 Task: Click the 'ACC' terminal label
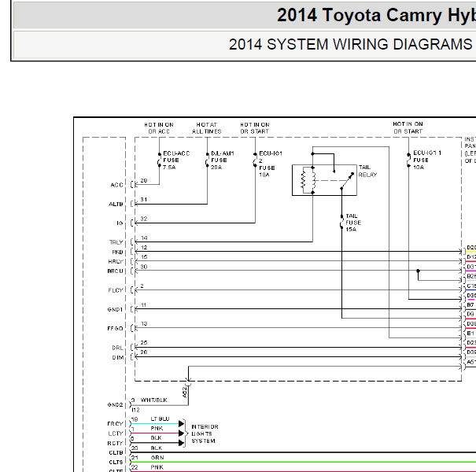point(117,185)
